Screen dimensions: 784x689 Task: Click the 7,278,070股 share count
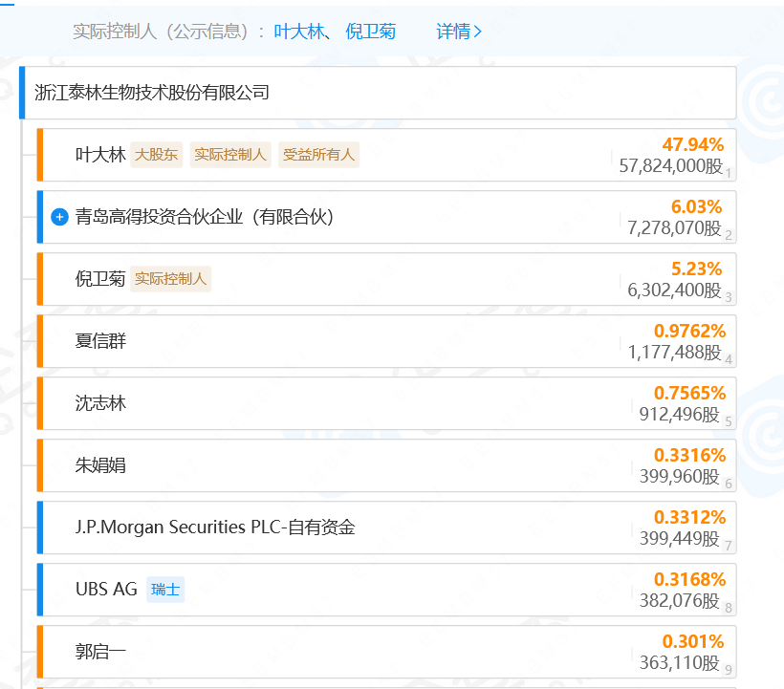(x=675, y=228)
